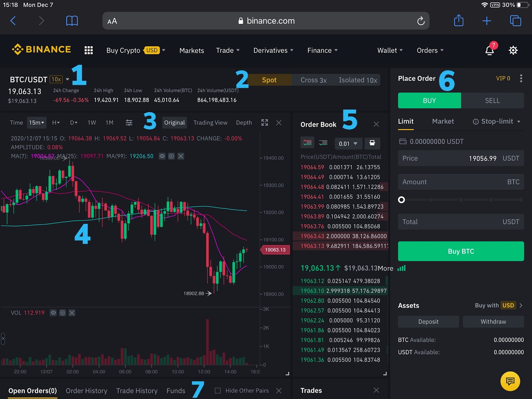Close the Open Orders panel

(279, 391)
